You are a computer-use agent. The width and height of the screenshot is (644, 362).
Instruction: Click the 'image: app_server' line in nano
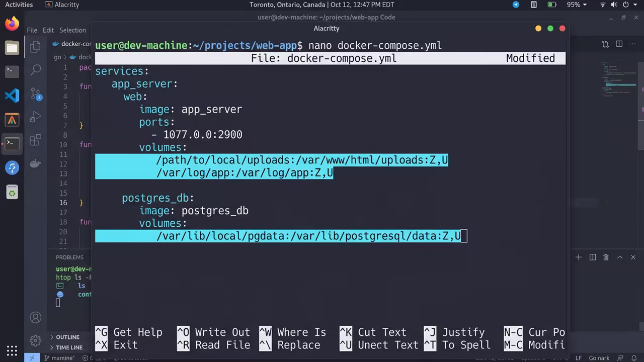point(191,110)
